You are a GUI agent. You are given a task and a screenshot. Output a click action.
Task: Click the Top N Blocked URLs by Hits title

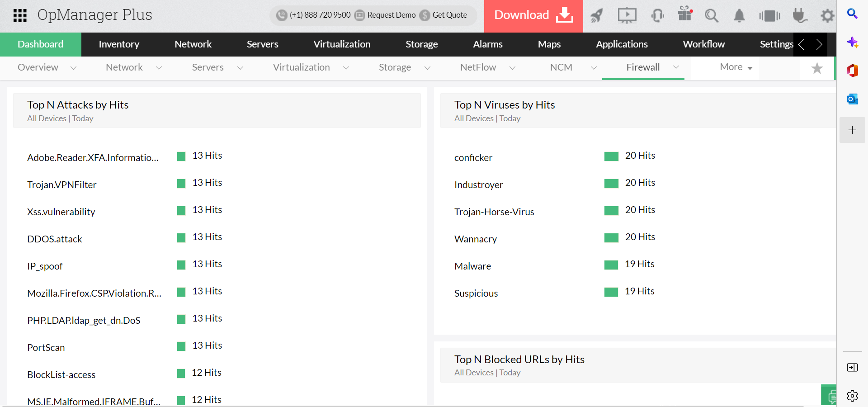point(519,360)
